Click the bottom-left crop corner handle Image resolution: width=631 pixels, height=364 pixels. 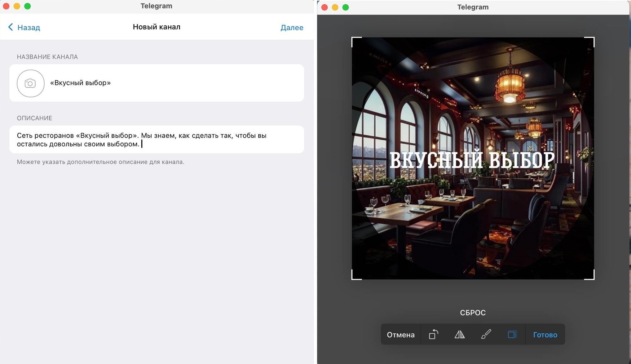[x=353, y=278]
